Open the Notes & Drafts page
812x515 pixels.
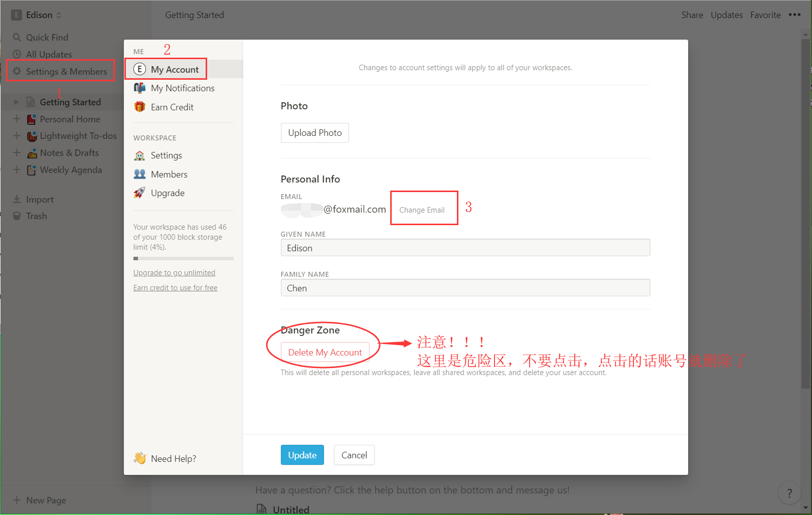(x=69, y=153)
